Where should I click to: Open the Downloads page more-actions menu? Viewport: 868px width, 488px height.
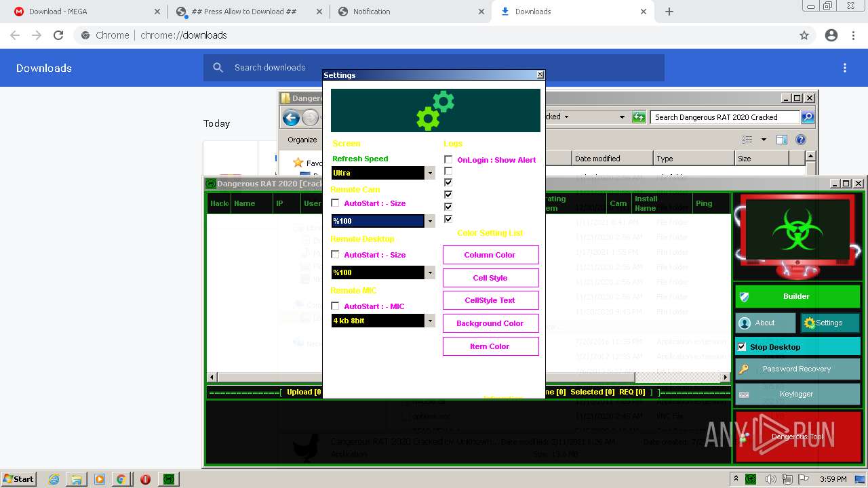click(x=845, y=68)
